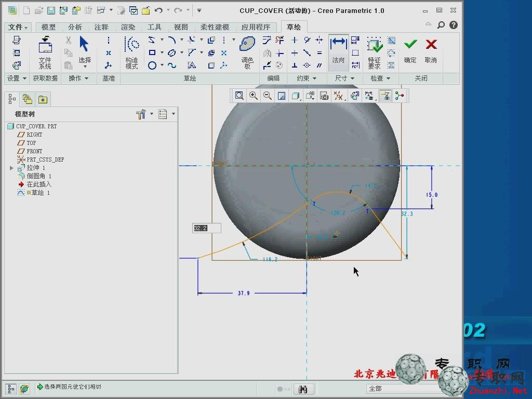Expand the 拉伸 1 feature node
The image size is (532, 399).
(x=12, y=168)
